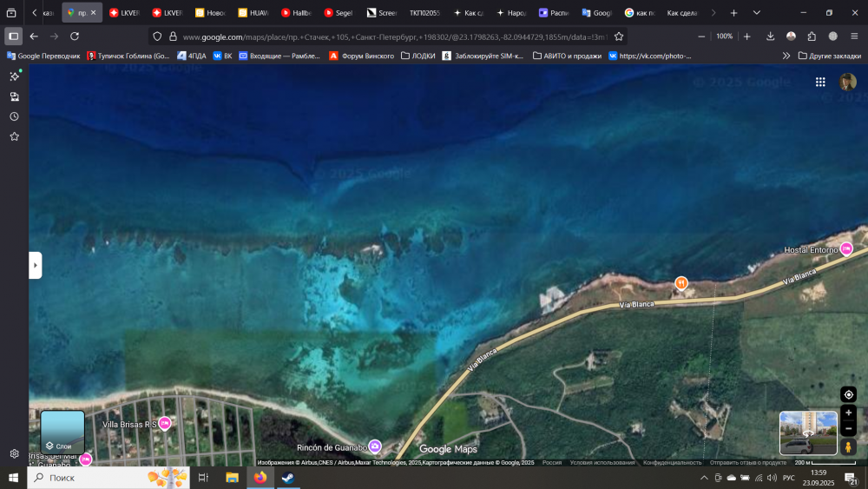868x489 pixels.
Task: Click the restaurant marker on Vía Blanca
Action: 681,283
